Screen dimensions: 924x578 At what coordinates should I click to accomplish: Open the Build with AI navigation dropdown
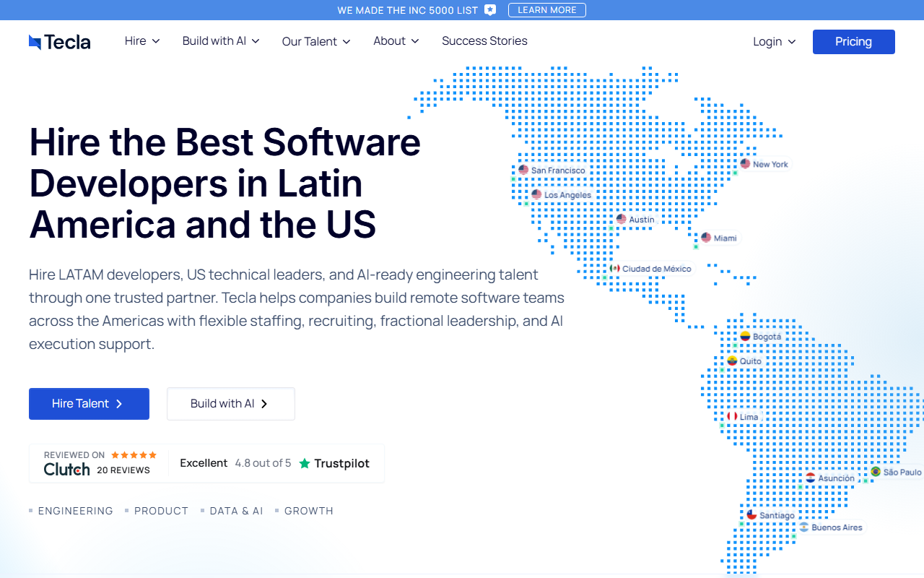[221, 41]
